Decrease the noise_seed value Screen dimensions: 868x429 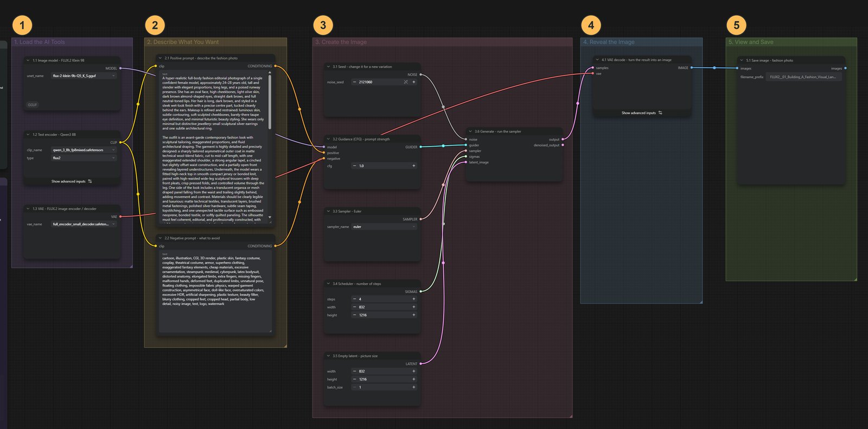tap(355, 82)
